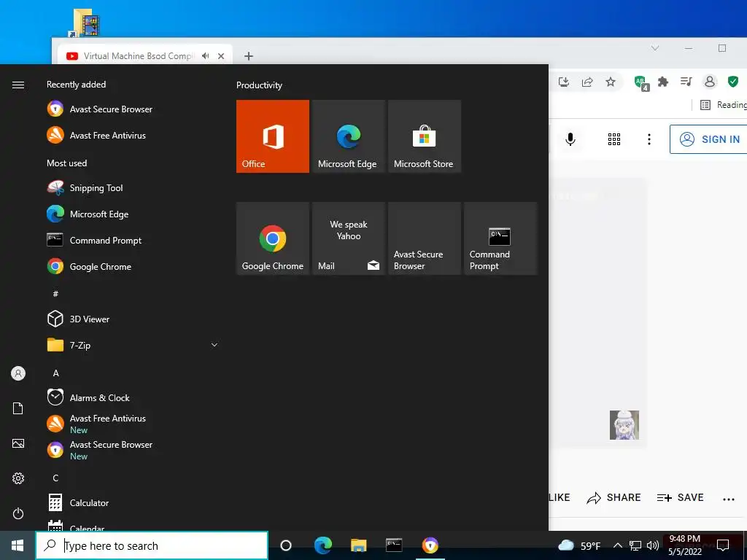747x560 pixels.
Task: Click the install/download icon in address bar
Action: [564, 82]
